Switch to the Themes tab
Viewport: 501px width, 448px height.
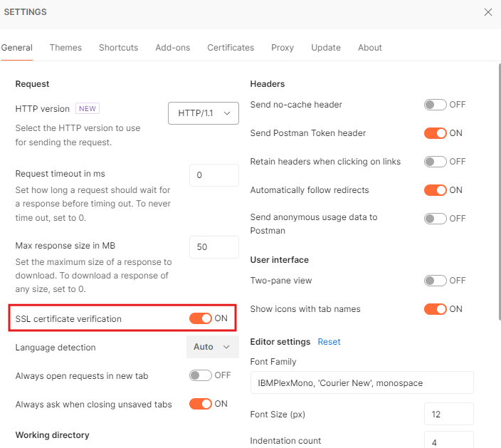(65, 47)
